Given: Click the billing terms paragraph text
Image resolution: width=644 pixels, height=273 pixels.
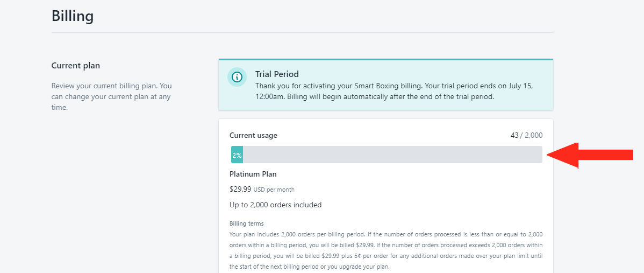Looking at the screenshot, I should [386, 250].
